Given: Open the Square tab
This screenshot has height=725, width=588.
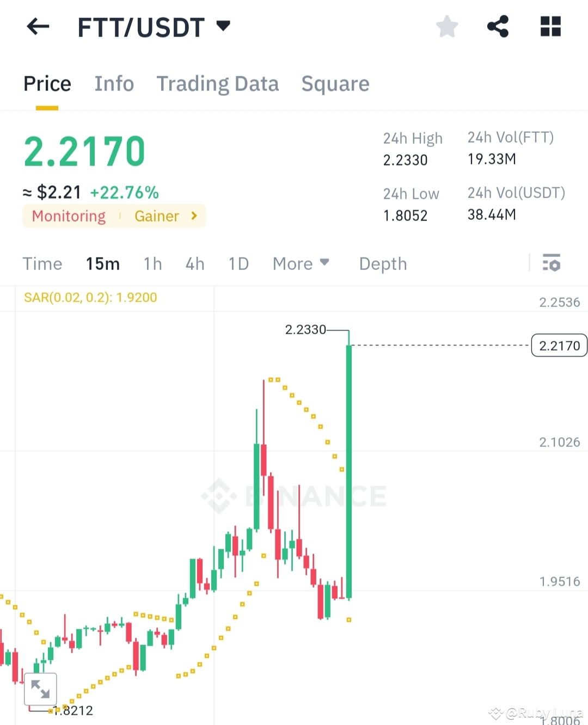Looking at the screenshot, I should [335, 84].
